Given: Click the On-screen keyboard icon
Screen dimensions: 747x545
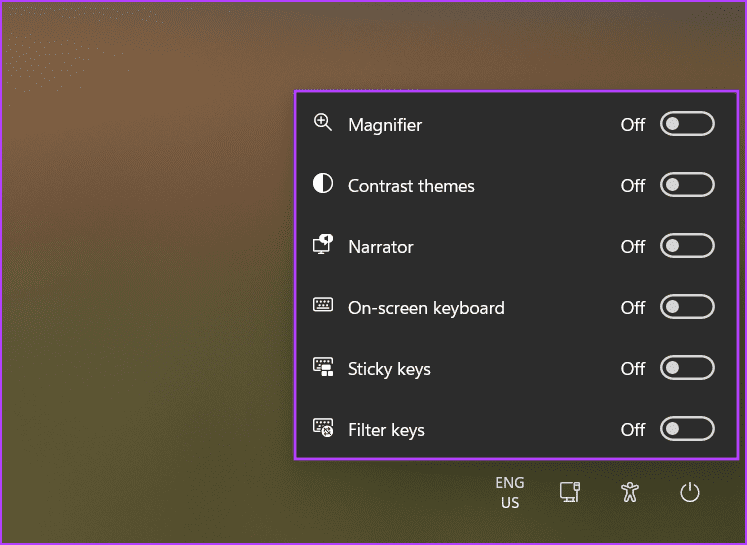Looking at the screenshot, I should coord(323,306).
